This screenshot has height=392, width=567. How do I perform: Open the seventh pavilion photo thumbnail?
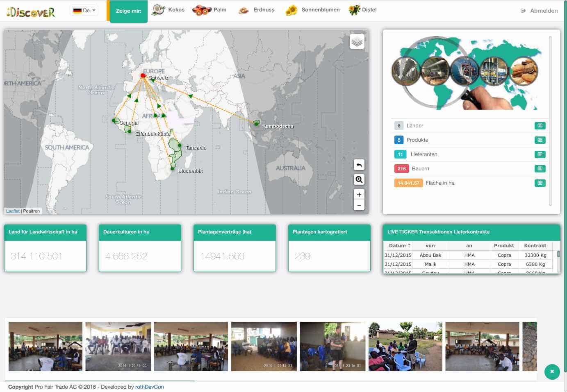point(482,347)
